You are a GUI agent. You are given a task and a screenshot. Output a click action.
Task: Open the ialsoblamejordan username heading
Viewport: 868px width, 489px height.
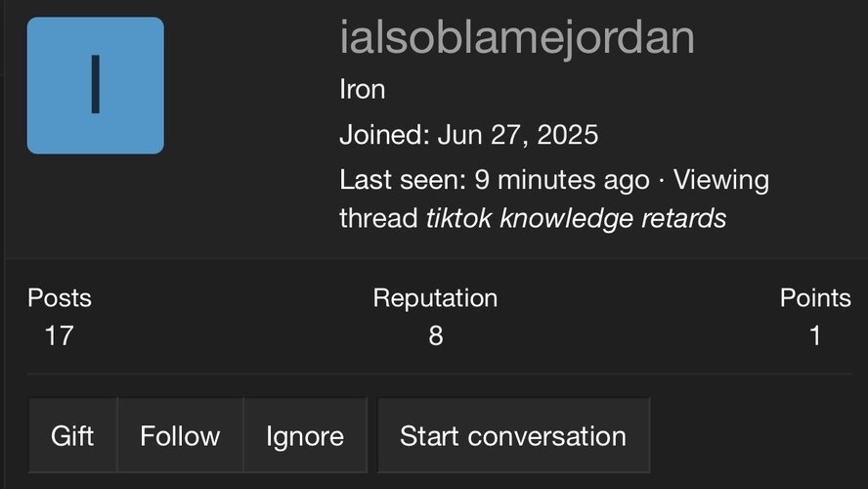pyautogui.click(x=516, y=38)
